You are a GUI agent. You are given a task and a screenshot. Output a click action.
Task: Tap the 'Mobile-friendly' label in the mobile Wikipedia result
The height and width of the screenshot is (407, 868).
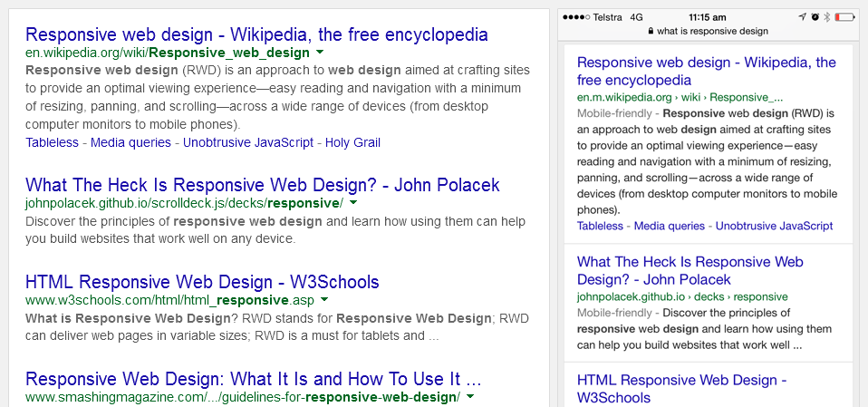tap(614, 113)
